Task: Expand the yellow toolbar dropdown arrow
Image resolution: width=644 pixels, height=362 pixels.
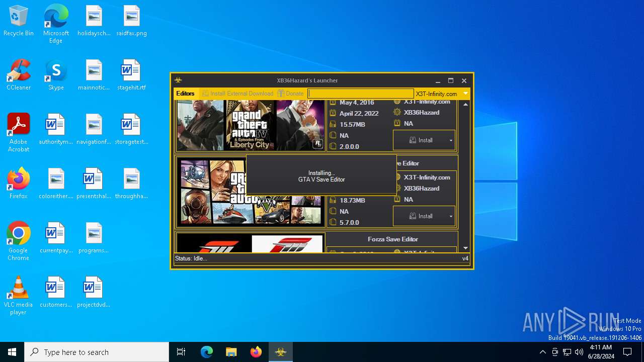Action: pyautogui.click(x=465, y=94)
